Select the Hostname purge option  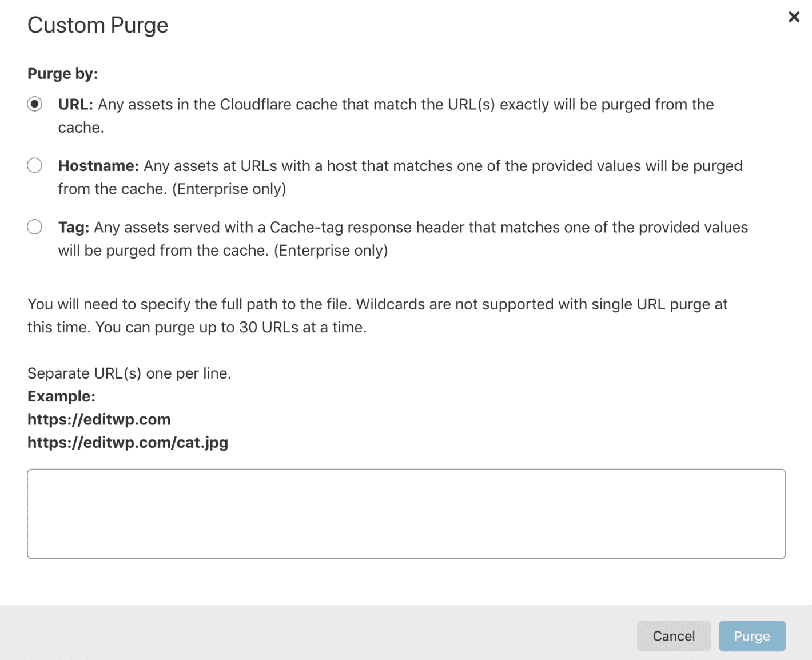point(34,165)
